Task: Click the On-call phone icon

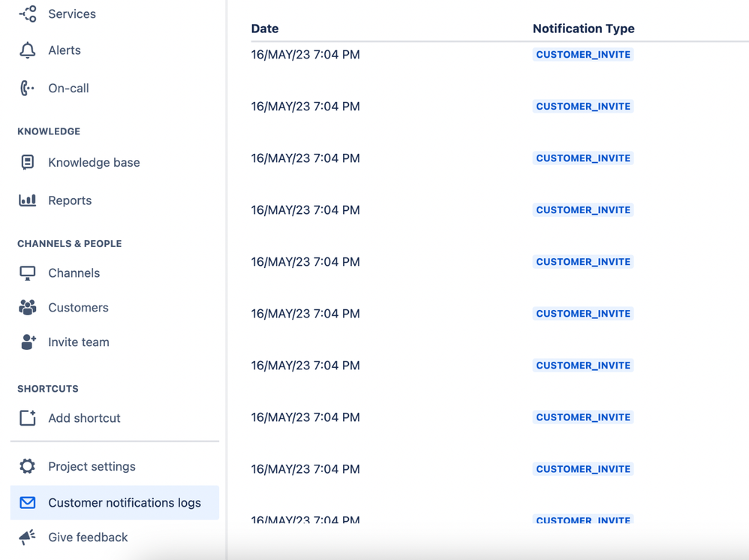Action: pos(27,88)
